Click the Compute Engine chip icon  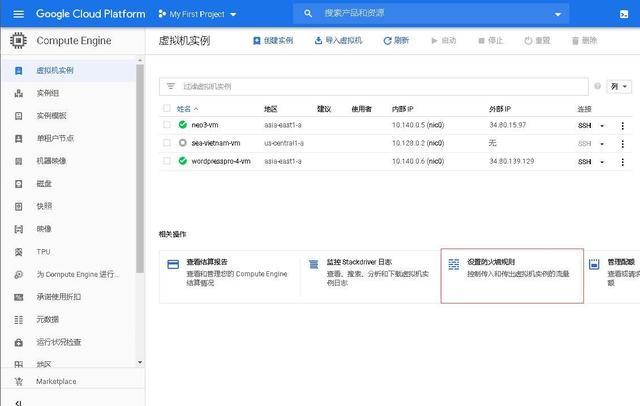coord(18,40)
